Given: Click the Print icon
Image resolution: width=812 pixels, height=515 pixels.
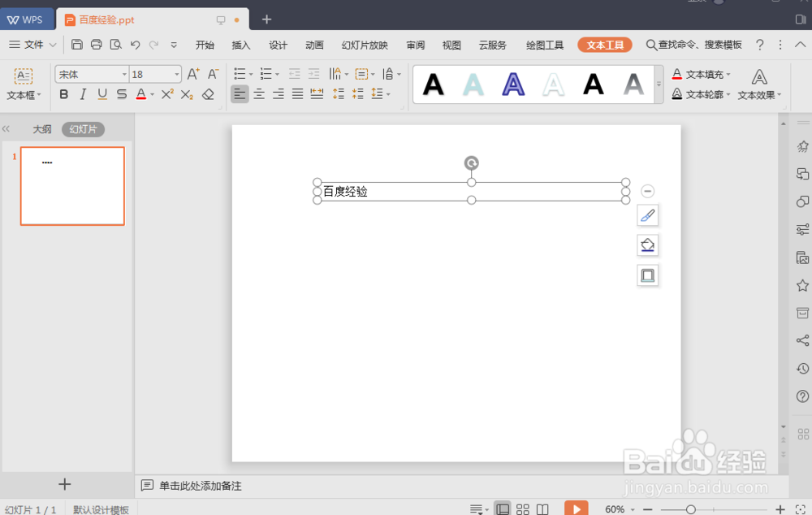Looking at the screenshot, I should [97, 45].
